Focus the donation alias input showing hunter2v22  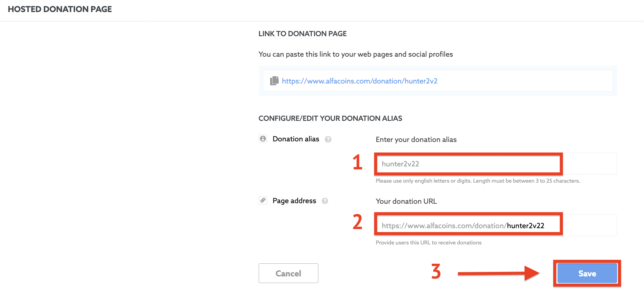tap(468, 164)
